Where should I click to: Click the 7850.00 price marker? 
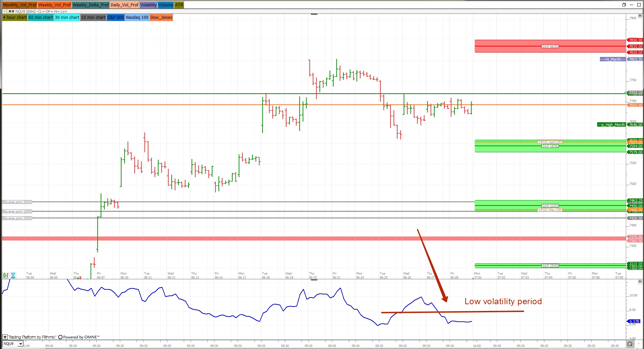point(635,40)
